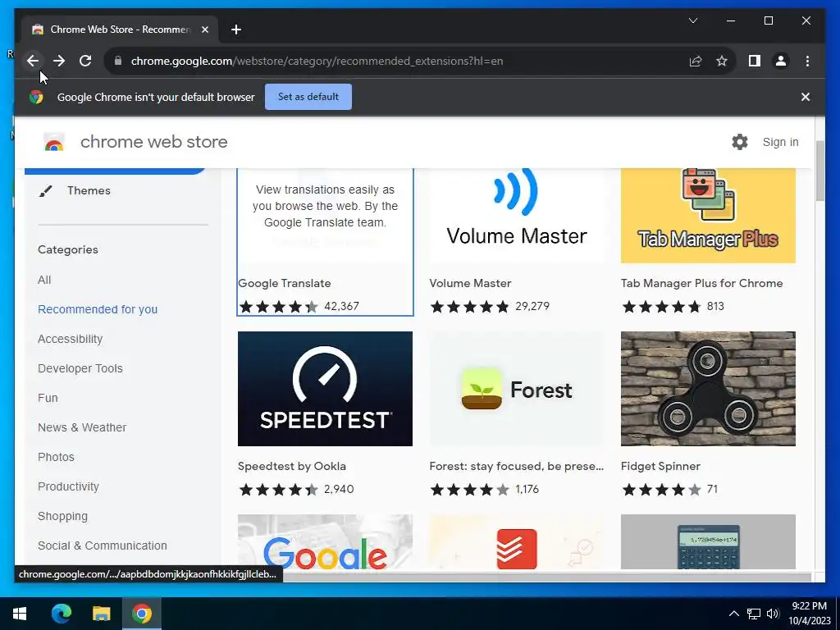Go back using the browser back arrow
Viewport: 840px width, 630px height.
(x=33, y=61)
